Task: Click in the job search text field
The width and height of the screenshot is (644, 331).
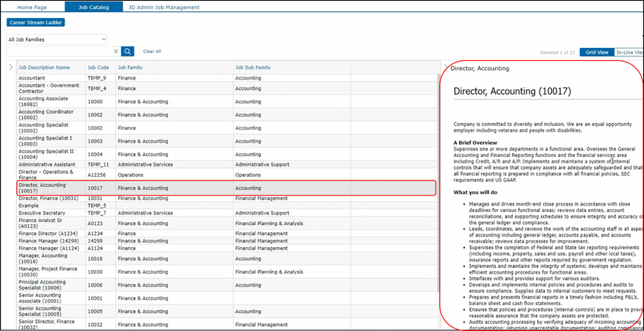Action: [61, 52]
